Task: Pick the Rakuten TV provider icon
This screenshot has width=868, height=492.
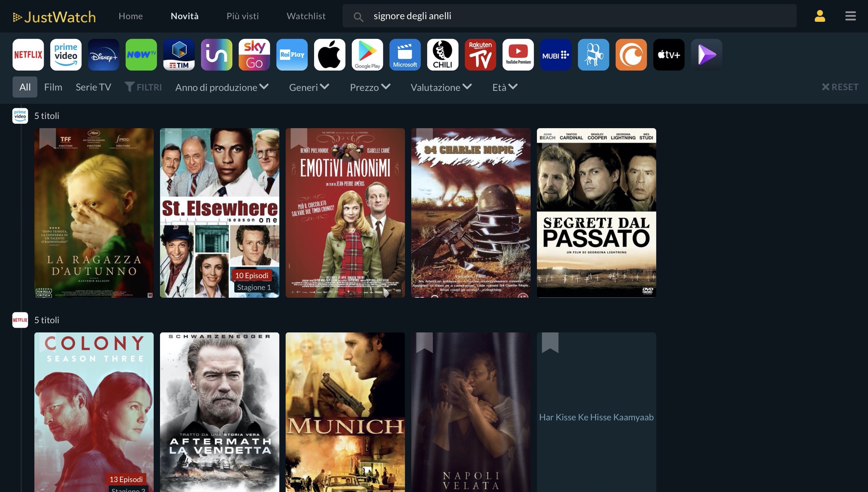Action: 480,55
